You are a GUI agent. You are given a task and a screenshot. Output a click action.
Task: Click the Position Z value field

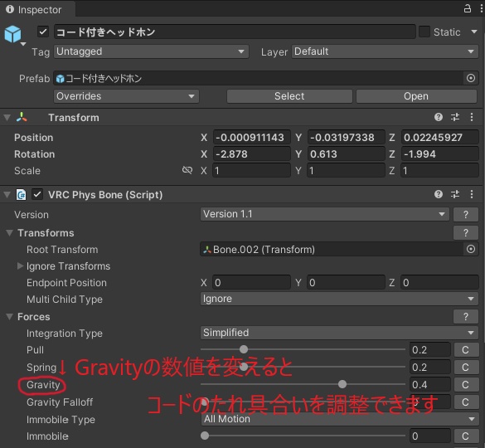click(x=440, y=138)
